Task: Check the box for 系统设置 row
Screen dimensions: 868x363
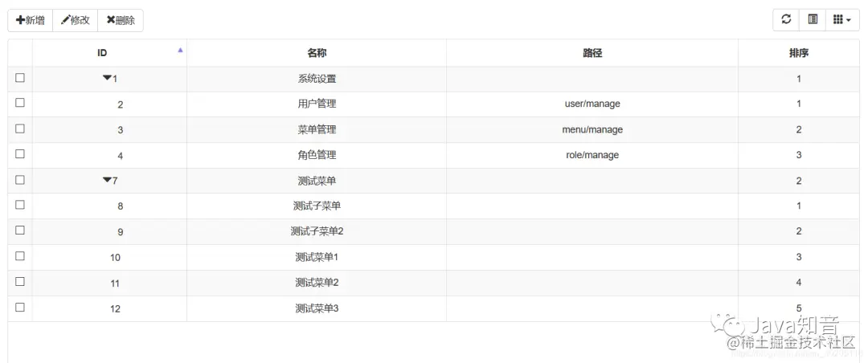Action: (x=20, y=77)
